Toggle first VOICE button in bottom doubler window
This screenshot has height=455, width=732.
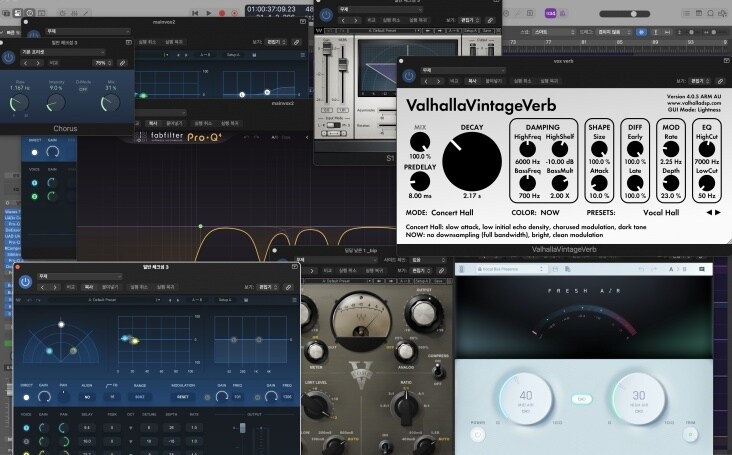pyautogui.click(x=26, y=427)
